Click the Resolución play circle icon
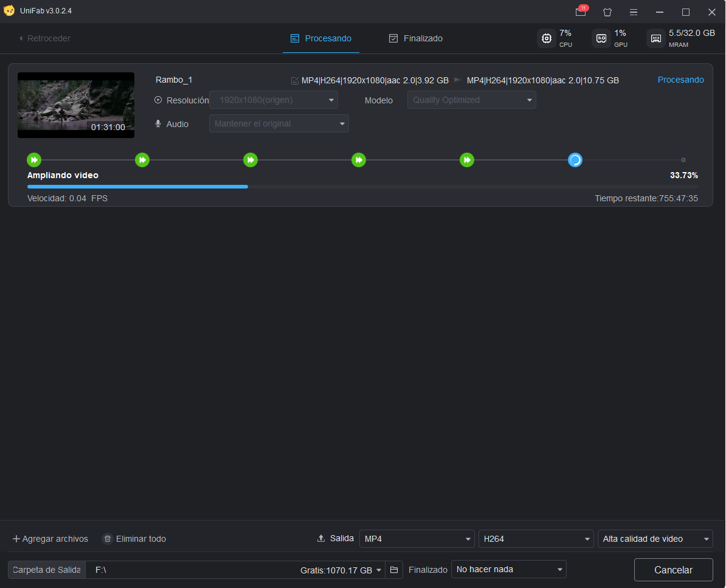726x588 pixels. tap(158, 100)
